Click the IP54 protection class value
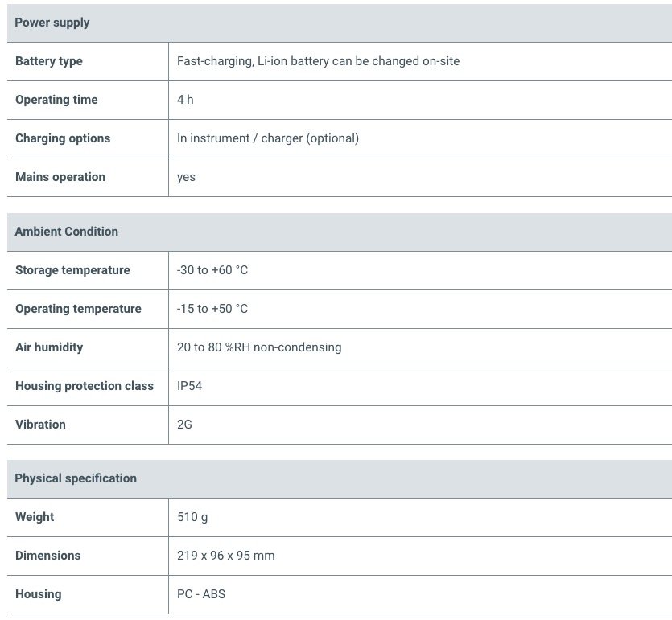The width and height of the screenshot is (672, 620). [x=189, y=385]
